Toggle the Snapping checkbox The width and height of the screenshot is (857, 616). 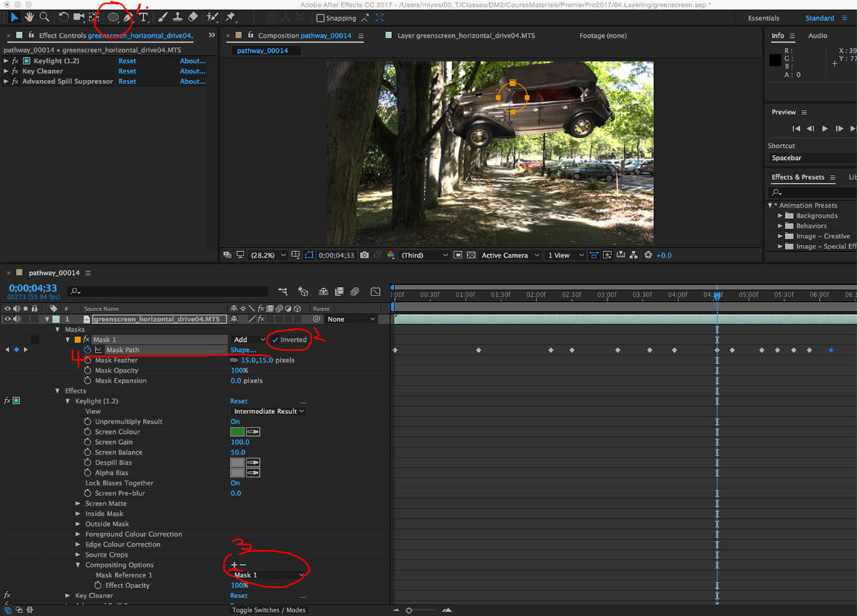pyautogui.click(x=320, y=19)
